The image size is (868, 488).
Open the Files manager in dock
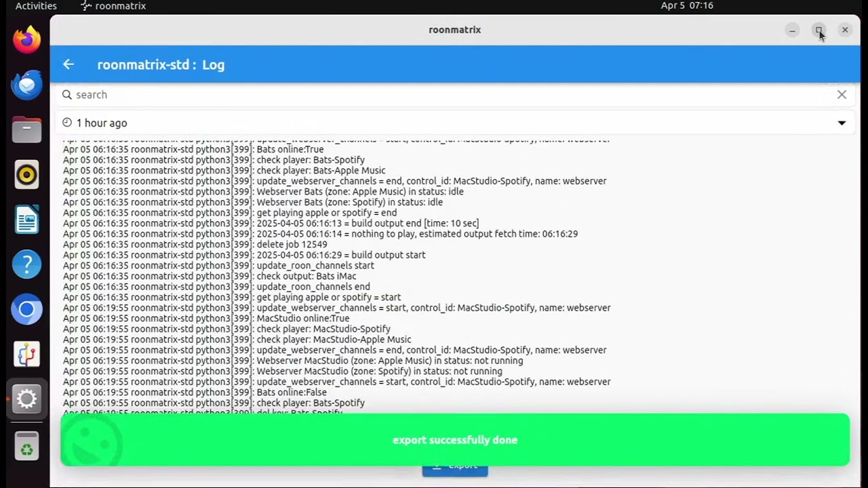click(x=27, y=129)
